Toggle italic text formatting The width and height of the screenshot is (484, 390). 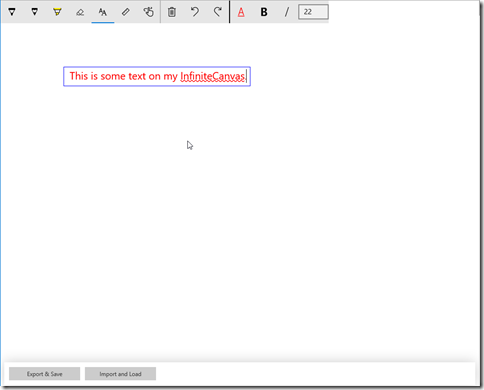[287, 12]
